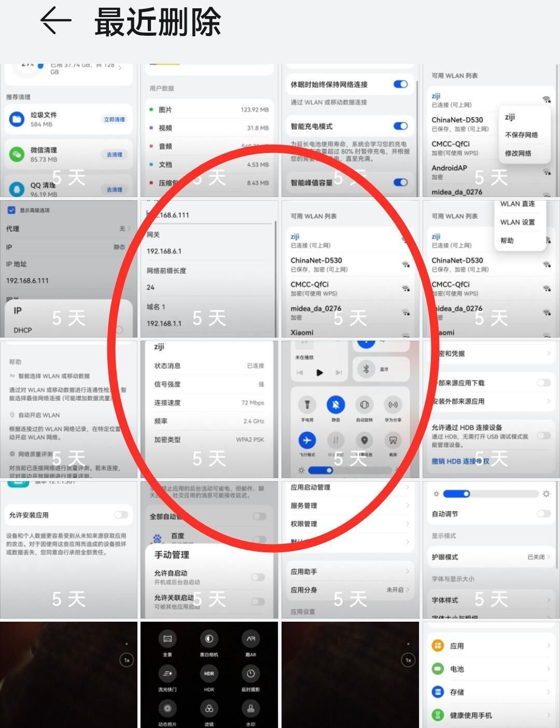Expand the 护眼模式 已关闭 chevron
560x728 pixels.
549,557
